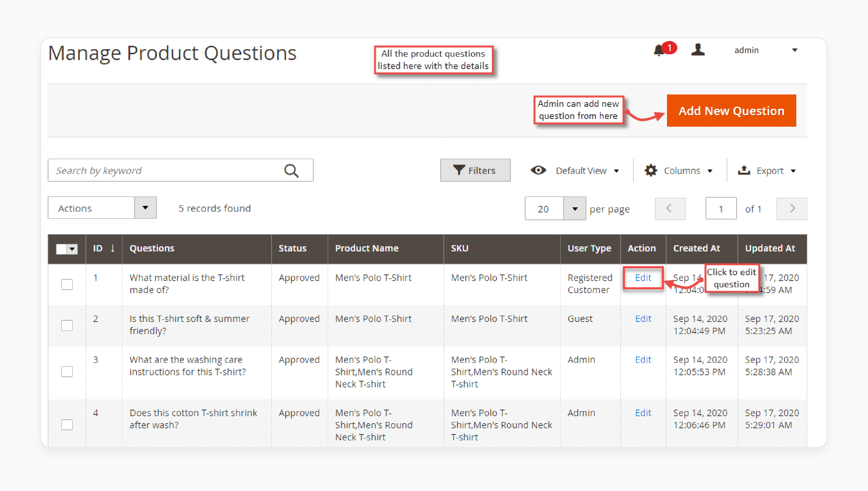Click the Columns gear icon
The width and height of the screenshot is (868, 491).
(651, 170)
